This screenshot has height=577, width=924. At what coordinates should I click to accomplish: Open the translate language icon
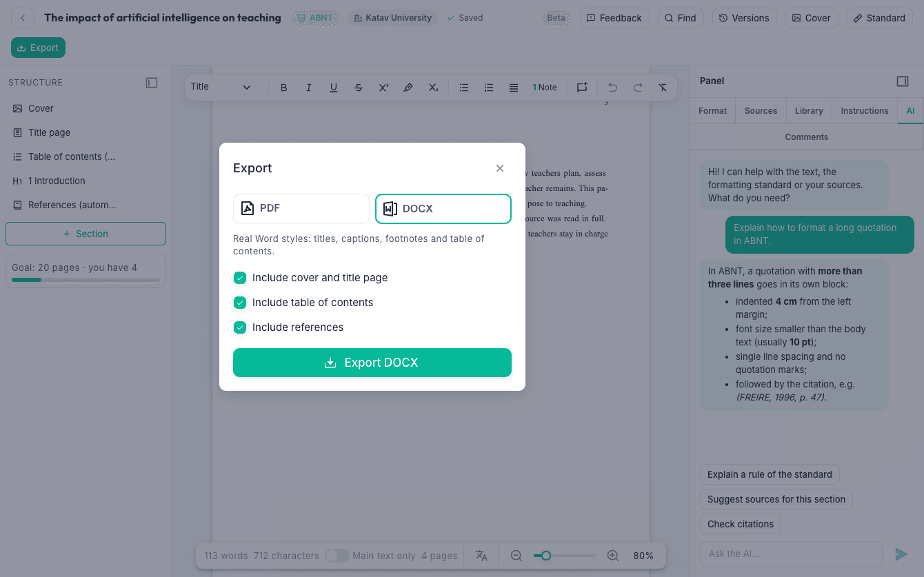click(481, 556)
